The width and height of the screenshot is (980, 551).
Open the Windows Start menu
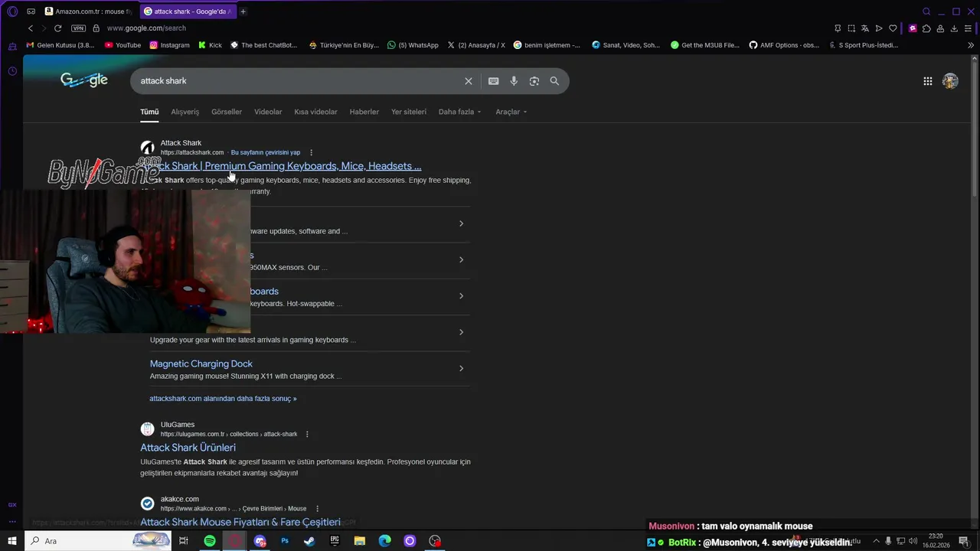[12, 541]
